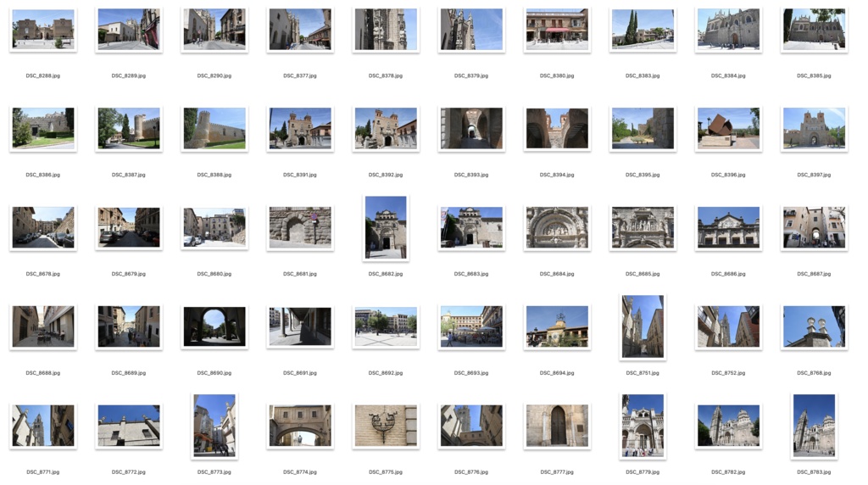Click the filename label DSC_8692.jpg
Screen dimensions: 868x485
pyautogui.click(x=386, y=373)
